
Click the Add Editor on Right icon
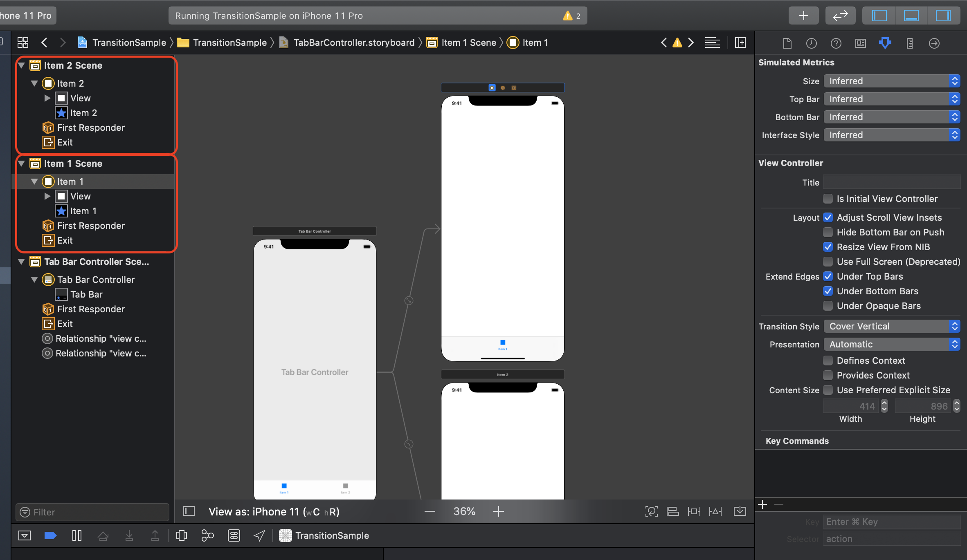[740, 43]
